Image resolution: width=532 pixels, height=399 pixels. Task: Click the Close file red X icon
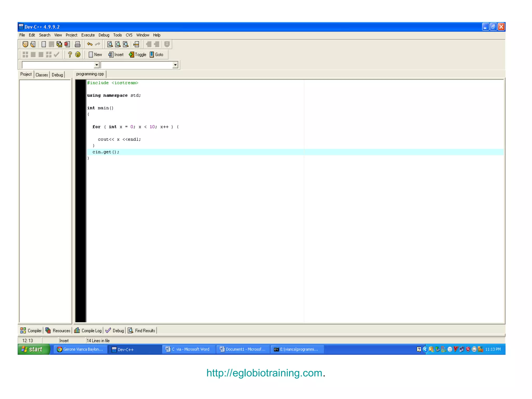click(67, 44)
